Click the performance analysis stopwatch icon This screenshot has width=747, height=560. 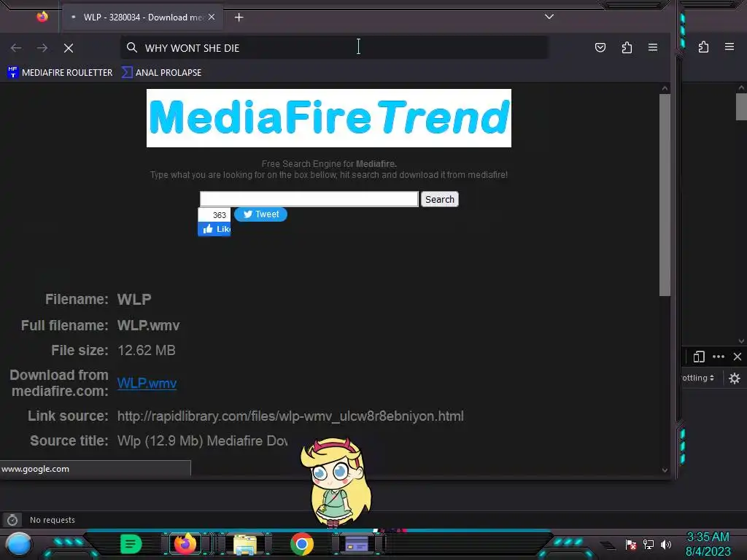pyautogui.click(x=12, y=520)
